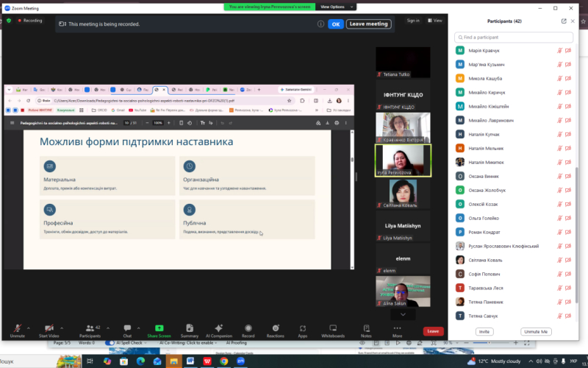The image size is (588, 368).
Task: Expand video options caret next to Start Video
Action: (x=62, y=328)
